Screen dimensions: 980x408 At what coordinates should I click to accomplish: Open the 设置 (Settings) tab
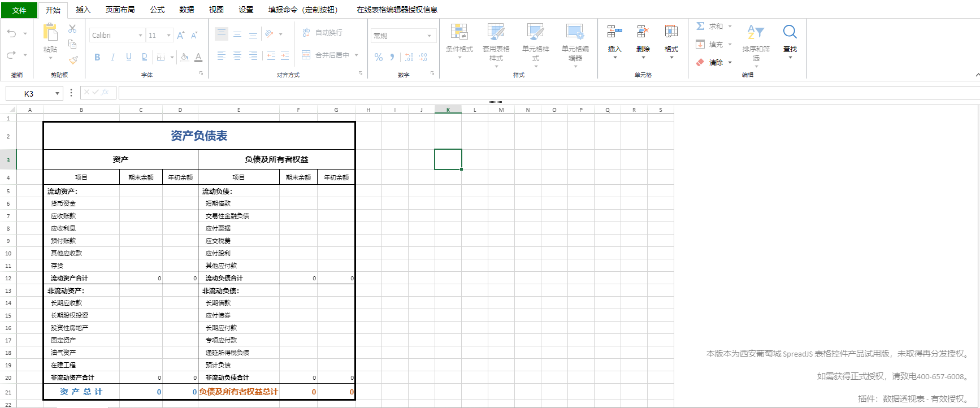[246, 10]
